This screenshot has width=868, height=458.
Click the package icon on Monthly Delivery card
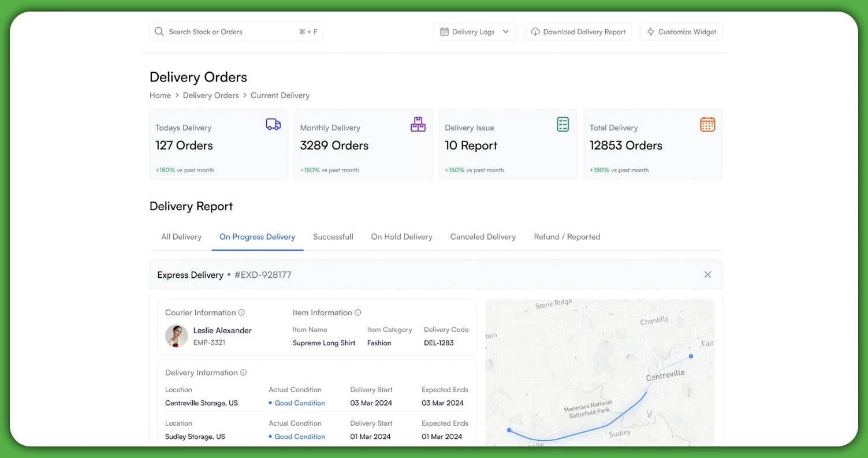(418, 124)
